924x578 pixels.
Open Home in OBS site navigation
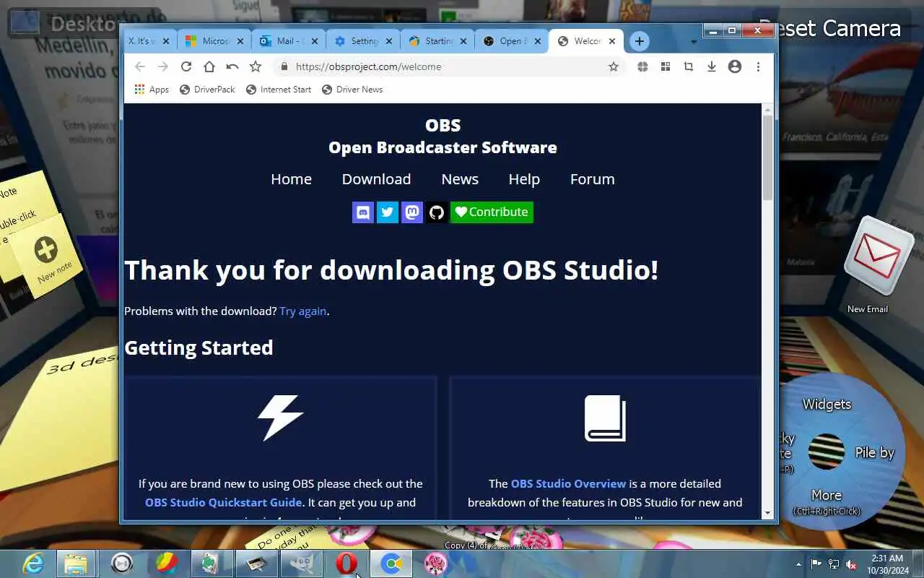click(291, 179)
